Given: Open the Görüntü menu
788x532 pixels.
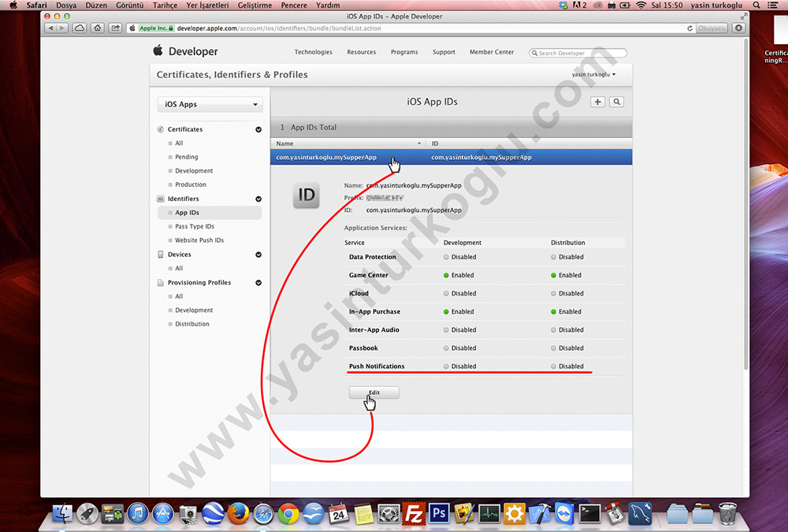Looking at the screenshot, I should tap(130, 5).
